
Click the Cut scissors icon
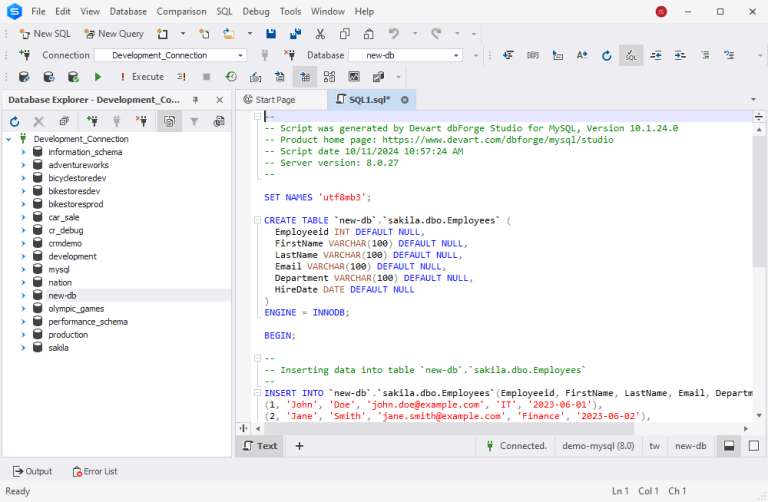[320, 34]
